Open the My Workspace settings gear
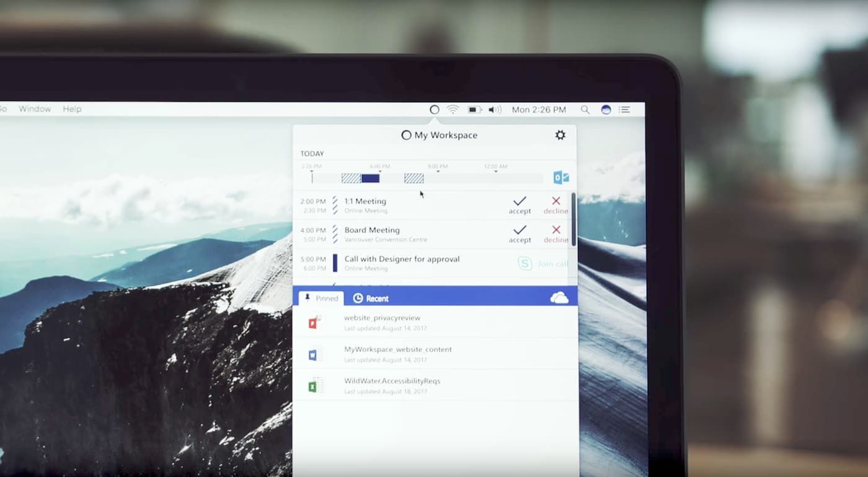 tap(560, 135)
